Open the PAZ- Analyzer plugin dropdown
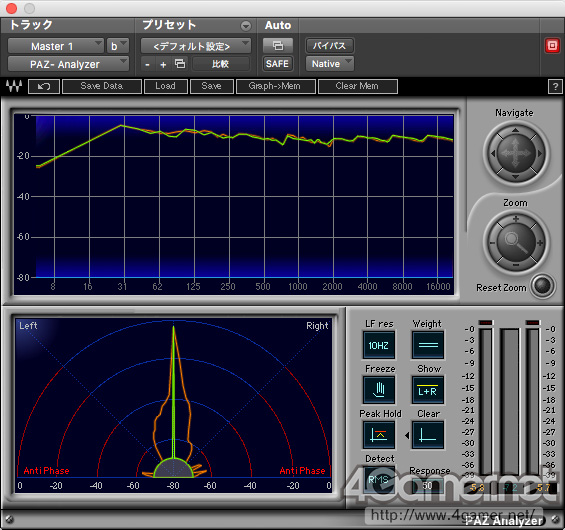 click(x=68, y=64)
